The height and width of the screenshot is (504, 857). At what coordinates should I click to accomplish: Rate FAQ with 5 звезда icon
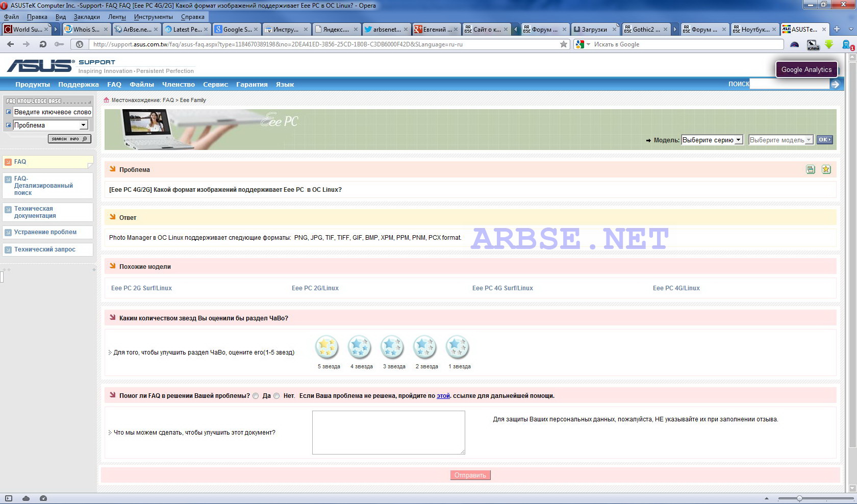click(327, 347)
